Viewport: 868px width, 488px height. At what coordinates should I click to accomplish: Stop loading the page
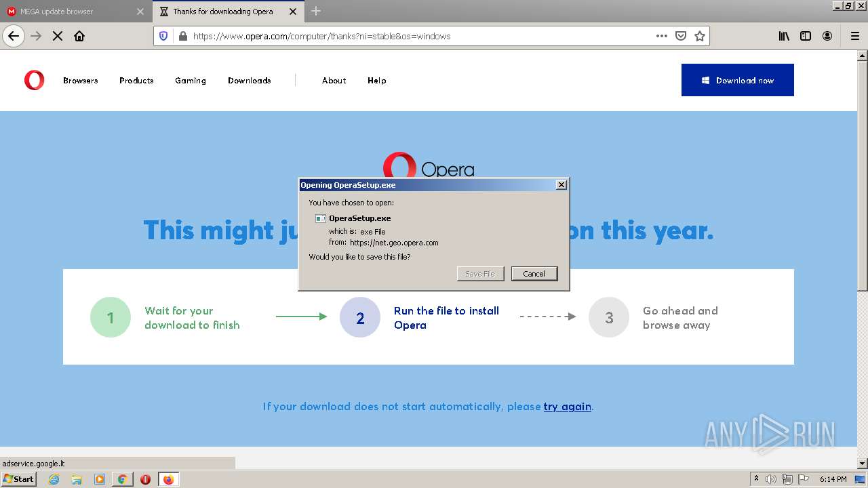(x=58, y=36)
